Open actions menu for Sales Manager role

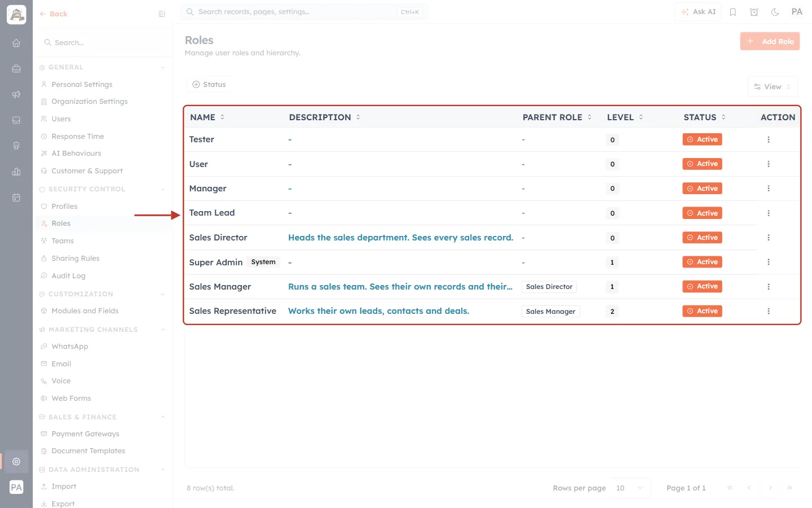769,287
